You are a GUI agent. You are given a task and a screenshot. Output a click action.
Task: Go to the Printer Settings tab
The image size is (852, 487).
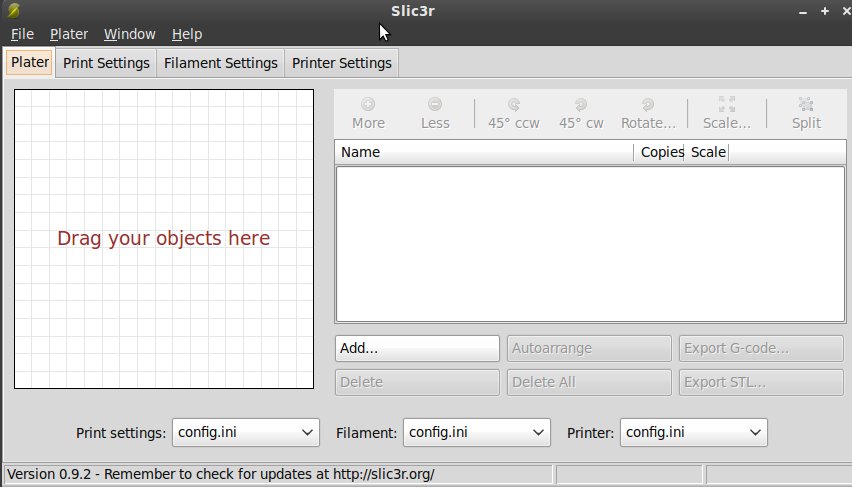click(341, 63)
